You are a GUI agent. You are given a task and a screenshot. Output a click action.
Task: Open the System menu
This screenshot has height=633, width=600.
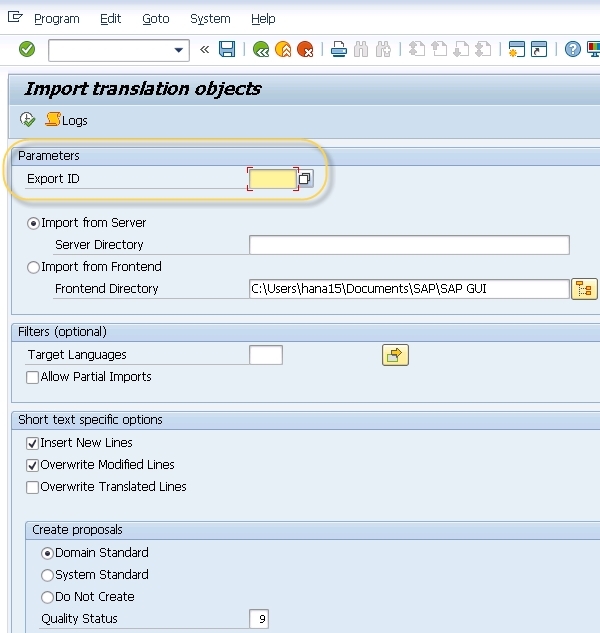tap(210, 19)
